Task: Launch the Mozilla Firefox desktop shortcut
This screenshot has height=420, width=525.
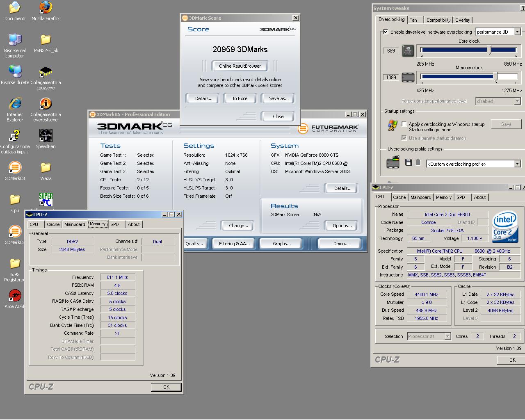Action: point(46,11)
